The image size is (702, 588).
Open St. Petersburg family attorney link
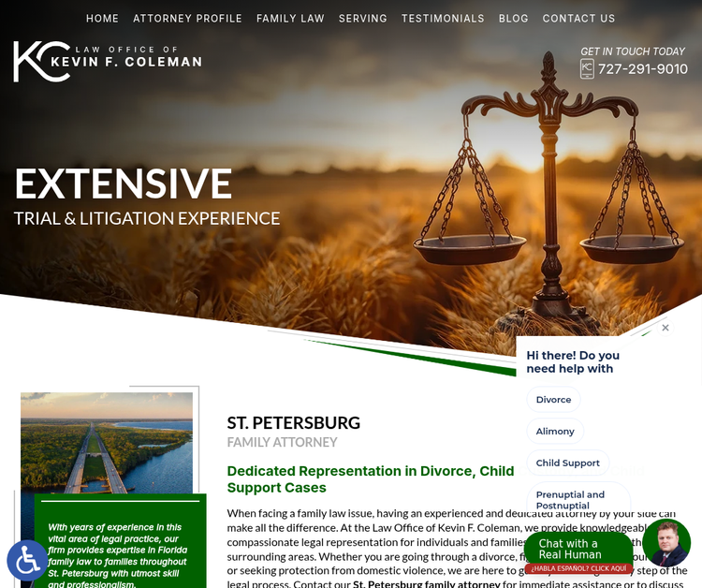point(426,584)
